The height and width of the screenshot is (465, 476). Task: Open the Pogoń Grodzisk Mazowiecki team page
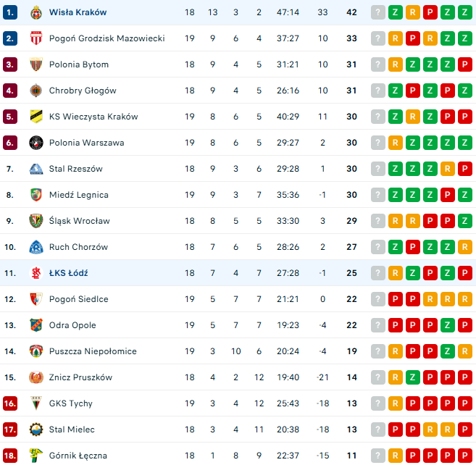[107, 38]
